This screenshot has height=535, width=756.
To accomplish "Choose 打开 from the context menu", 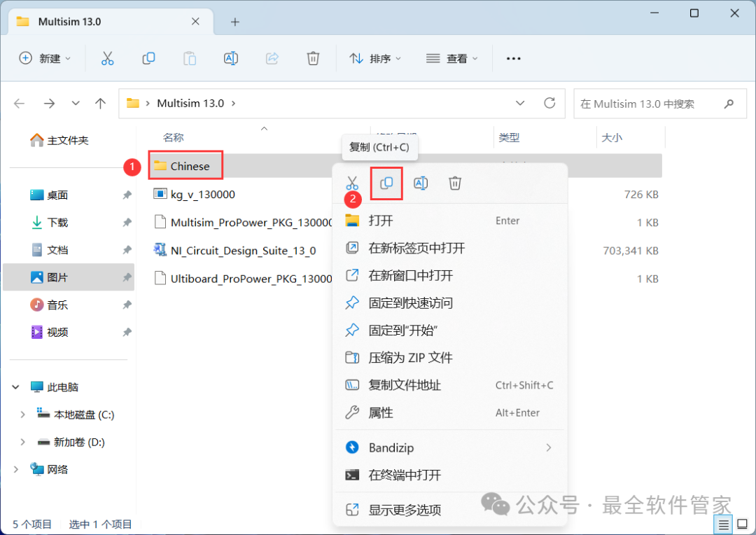I will [449, 221].
